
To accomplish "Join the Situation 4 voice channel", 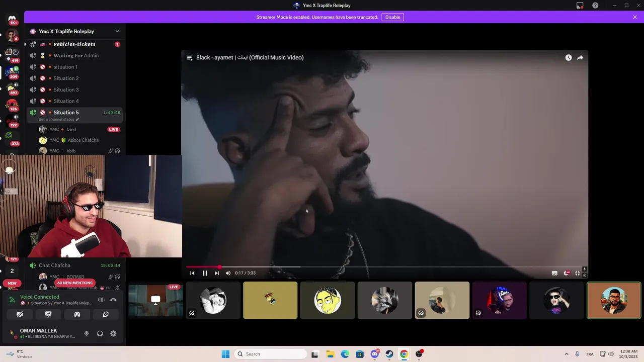I will click(75, 101).
